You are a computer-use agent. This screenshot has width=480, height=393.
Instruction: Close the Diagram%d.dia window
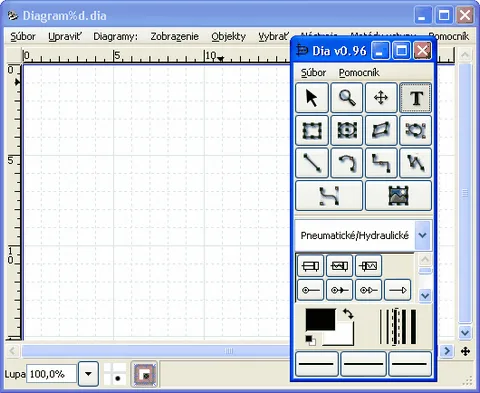(465, 15)
